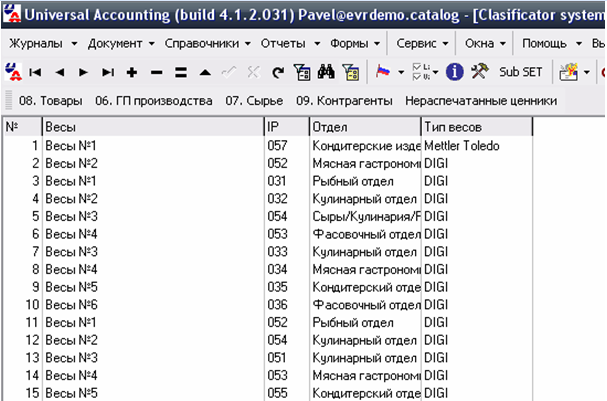
Task: Click IP value 034
Action: (x=278, y=269)
